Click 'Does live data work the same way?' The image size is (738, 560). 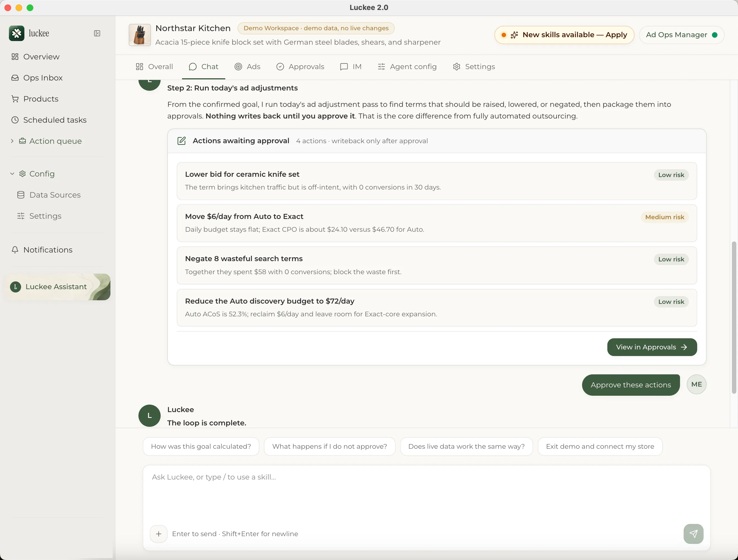(x=466, y=447)
